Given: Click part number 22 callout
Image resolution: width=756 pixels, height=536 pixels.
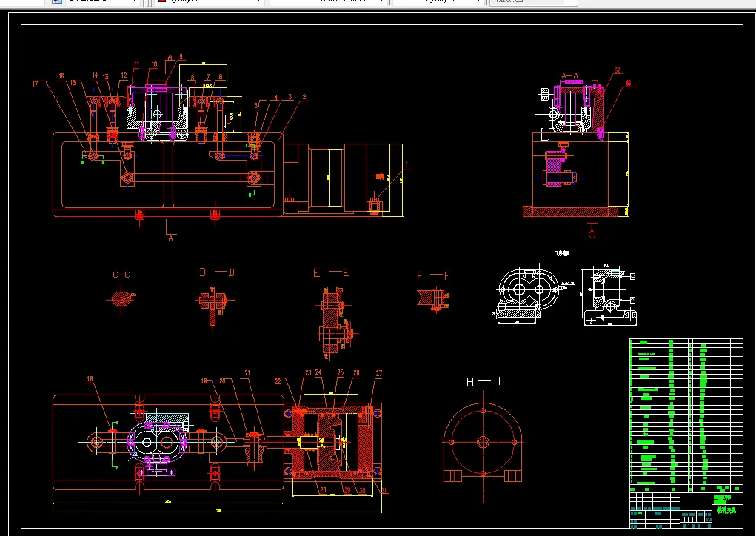Looking at the screenshot, I should click(277, 381).
